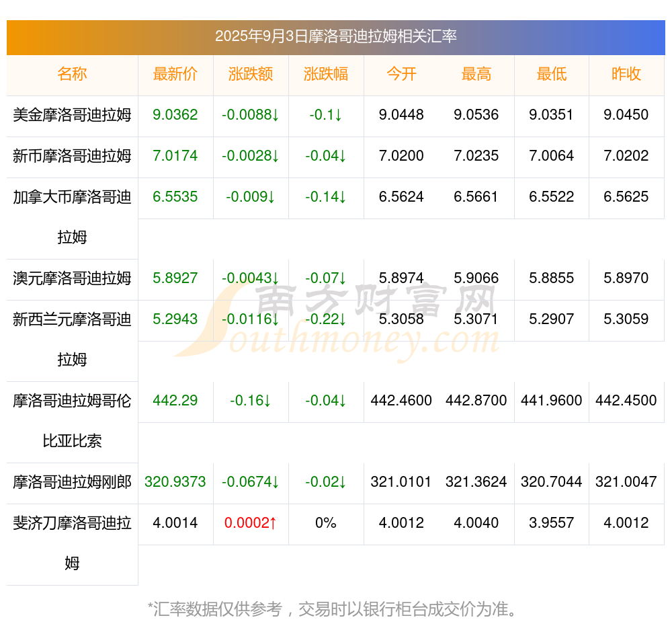Click percent change -0.07↓

(326, 278)
